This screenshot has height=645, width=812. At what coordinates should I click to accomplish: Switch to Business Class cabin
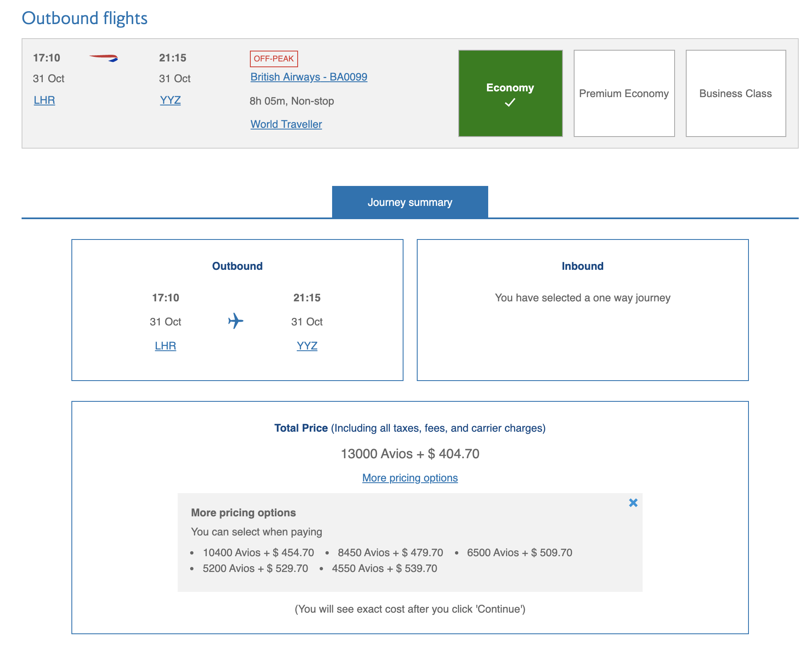tap(736, 93)
